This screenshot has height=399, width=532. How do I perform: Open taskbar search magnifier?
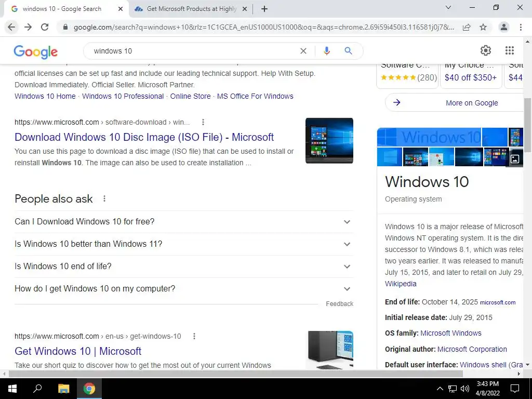[x=37, y=389]
